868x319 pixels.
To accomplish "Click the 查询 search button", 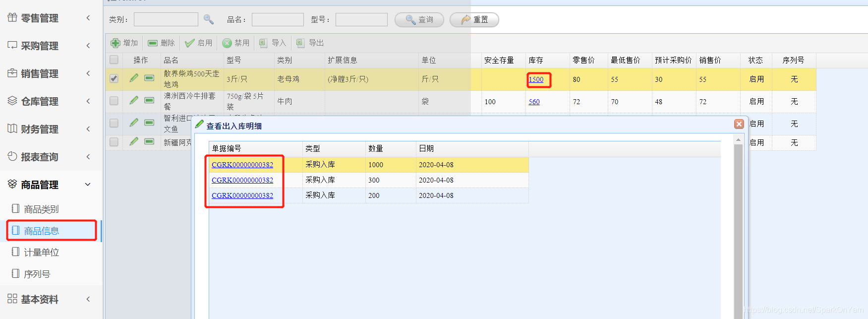I will 419,19.
